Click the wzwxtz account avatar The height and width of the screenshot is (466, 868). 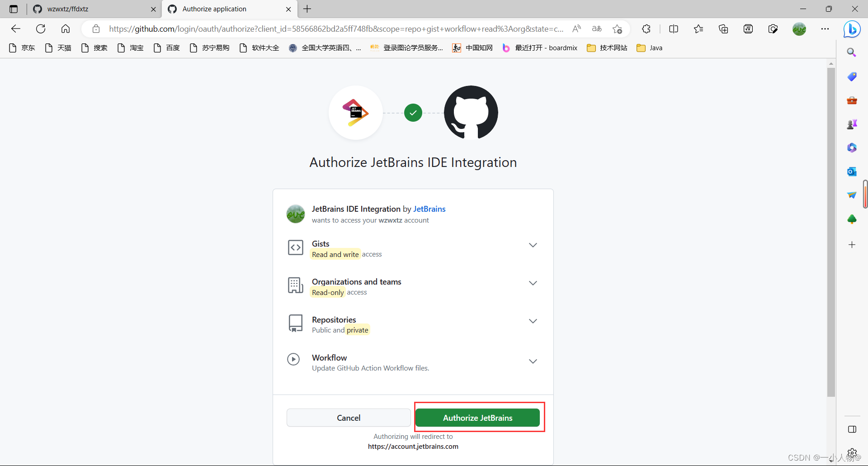point(296,214)
